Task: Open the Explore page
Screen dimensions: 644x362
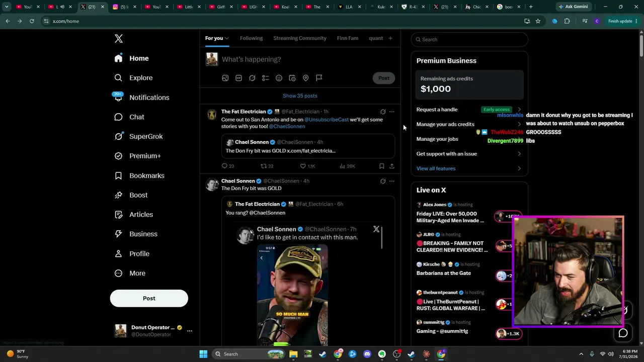Action: point(133,78)
